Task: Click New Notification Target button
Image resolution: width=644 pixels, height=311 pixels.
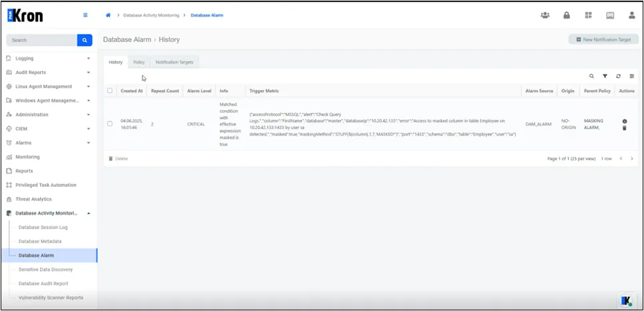Action: (603, 39)
